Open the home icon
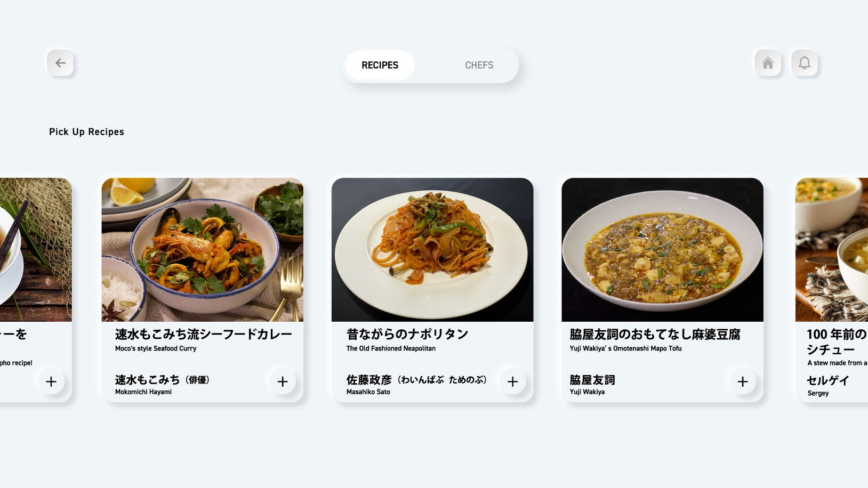This screenshot has width=868, height=488. pos(768,63)
